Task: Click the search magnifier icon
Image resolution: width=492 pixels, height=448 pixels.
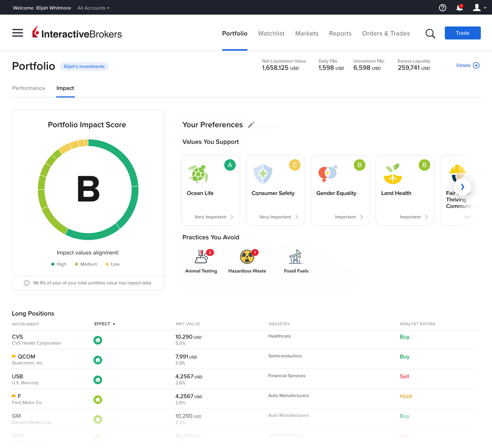Action: coord(430,33)
